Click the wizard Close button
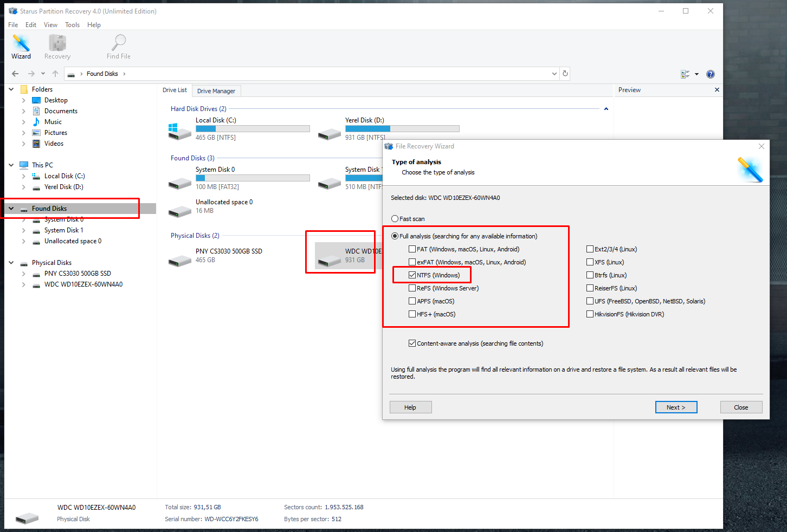The image size is (787, 532). click(x=741, y=407)
